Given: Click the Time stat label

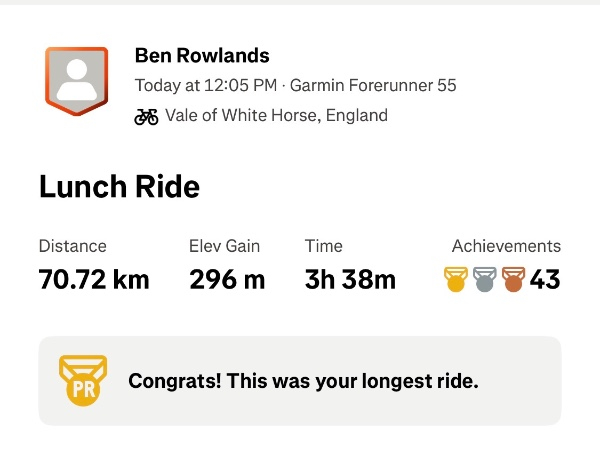Looking at the screenshot, I should (x=323, y=246).
